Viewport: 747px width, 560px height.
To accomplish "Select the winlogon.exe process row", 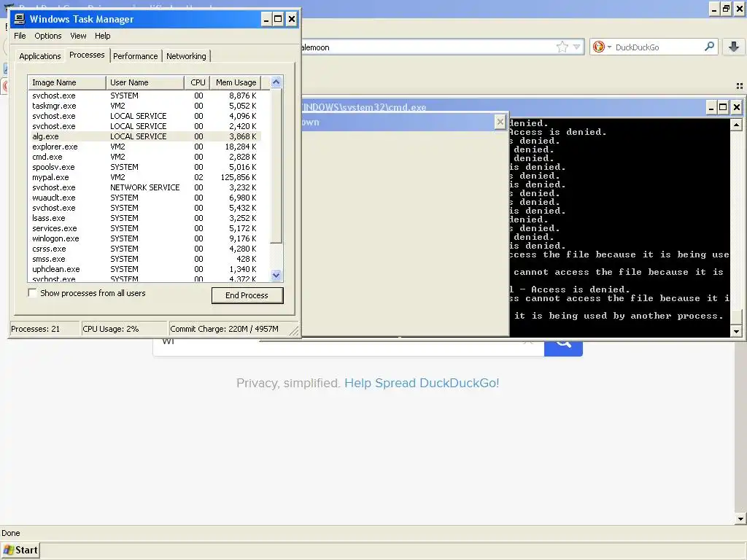I will [144, 238].
